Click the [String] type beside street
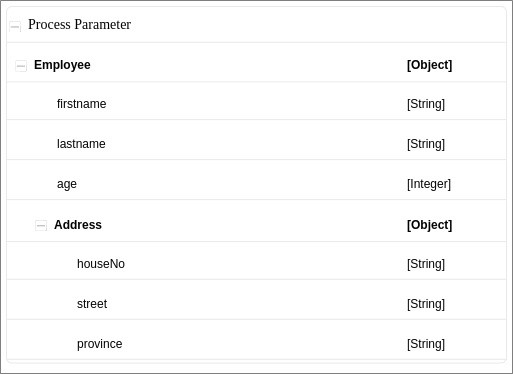The height and width of the screenshot is (374, 513). click(x=426, y=304)
